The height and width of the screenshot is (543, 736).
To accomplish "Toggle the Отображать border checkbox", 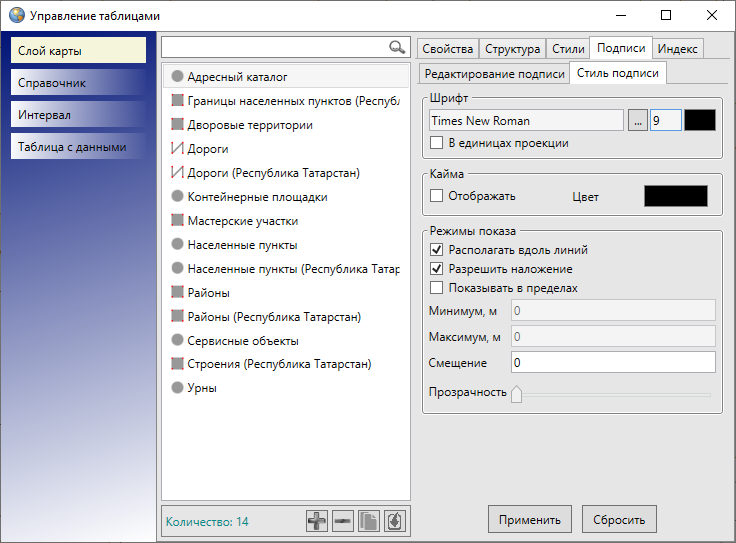I will point(436,196).
